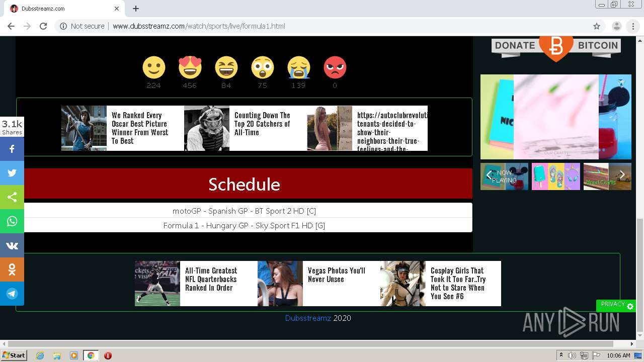Open All-Time Greatest NFL Quarterbacks ad

[211, 279]
